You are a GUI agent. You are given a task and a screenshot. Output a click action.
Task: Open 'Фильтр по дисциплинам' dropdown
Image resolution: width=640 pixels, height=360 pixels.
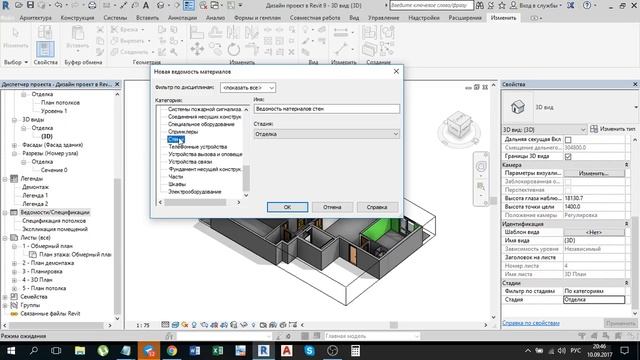point(248,88)
